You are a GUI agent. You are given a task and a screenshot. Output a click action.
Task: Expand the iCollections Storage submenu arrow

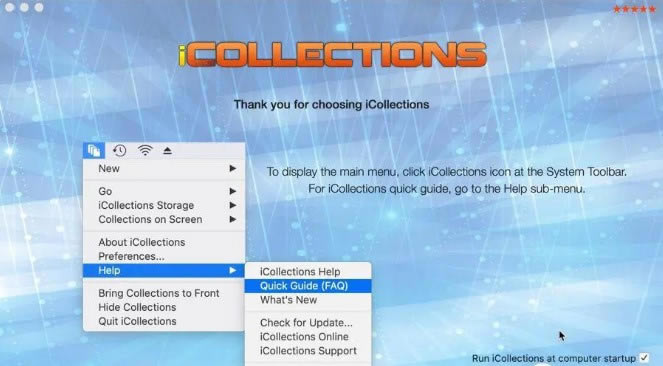point(233,205)
